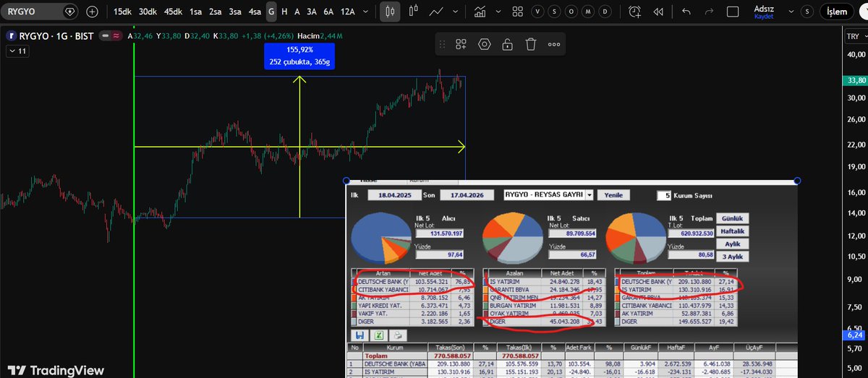The image size is (868, 378).
Task: Select the 2sa timeframe
Action: (216, 12)
